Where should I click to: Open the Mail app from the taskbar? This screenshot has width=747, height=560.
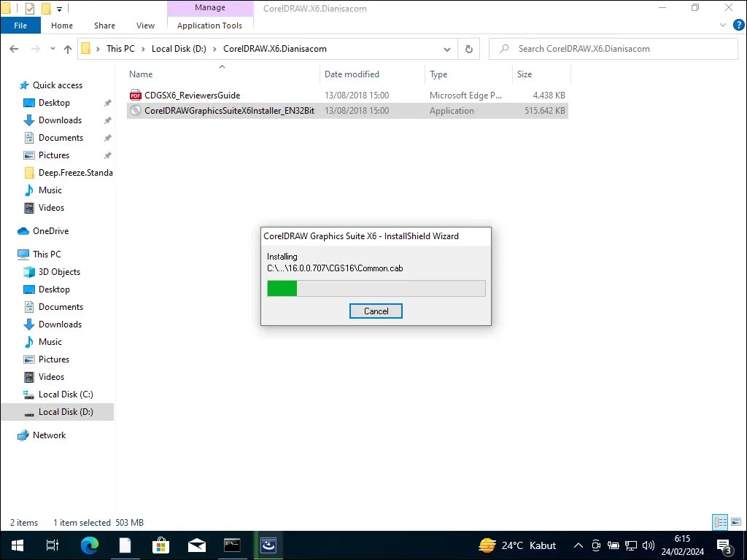(196, 545)
